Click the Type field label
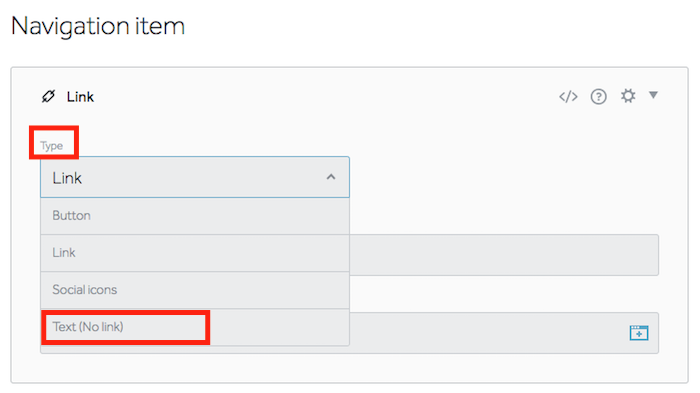The image size is (700, 393). pos(52,146)
